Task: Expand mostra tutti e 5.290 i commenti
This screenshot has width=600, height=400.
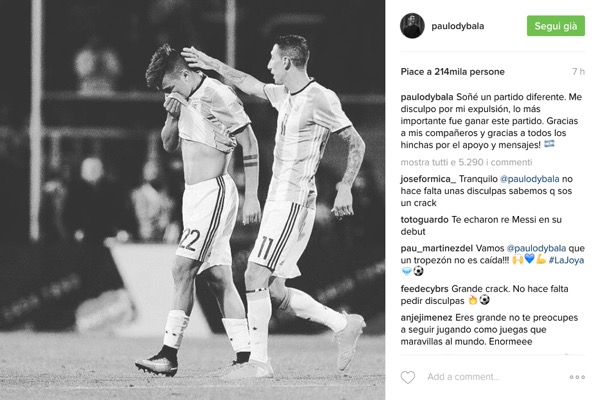Action: pos(466,162)
